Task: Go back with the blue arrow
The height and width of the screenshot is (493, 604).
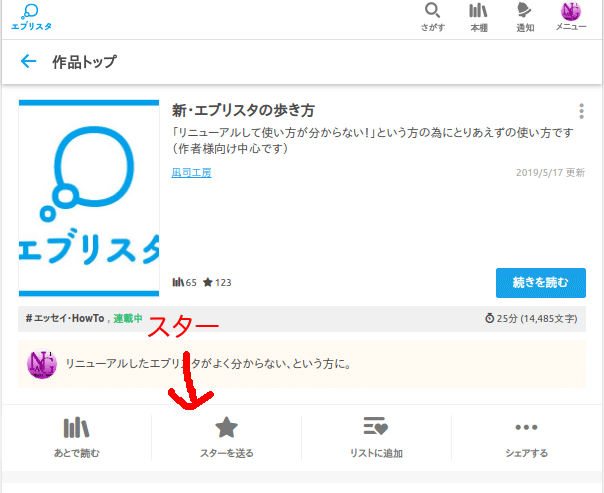Action: (x=29, y=61)
